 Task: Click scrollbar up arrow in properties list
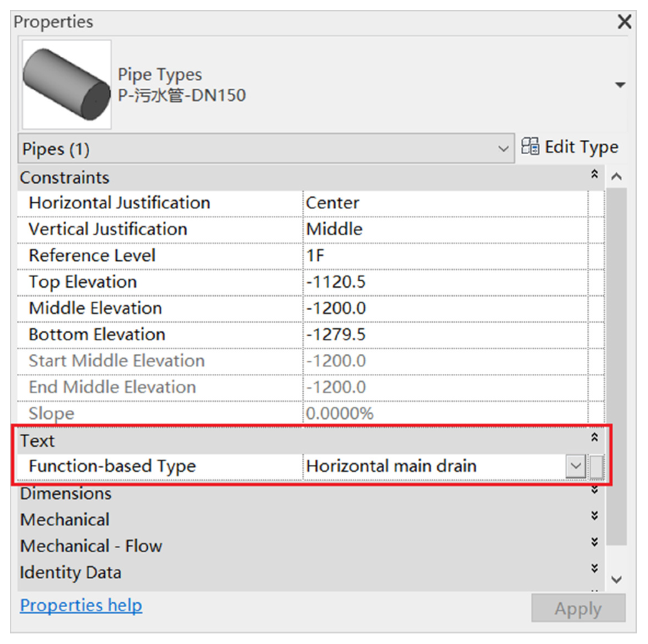[x=617, y=177]
